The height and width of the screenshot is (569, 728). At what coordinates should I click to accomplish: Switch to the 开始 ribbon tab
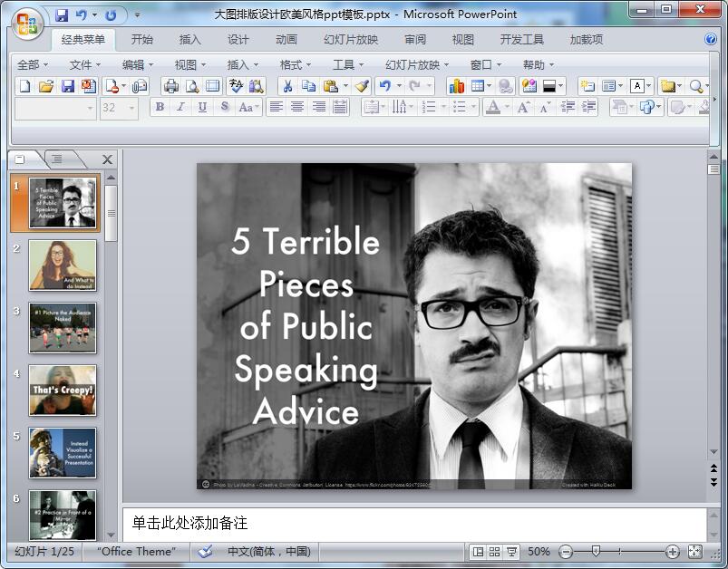142,40
